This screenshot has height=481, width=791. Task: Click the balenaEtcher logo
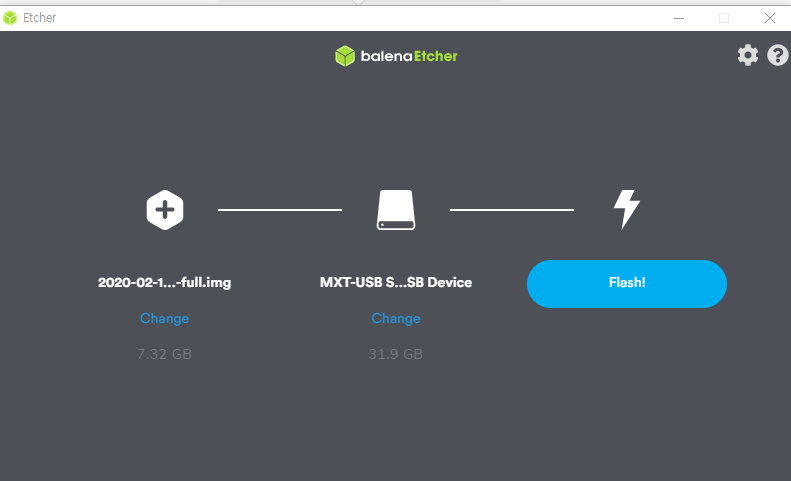[396, 56]
